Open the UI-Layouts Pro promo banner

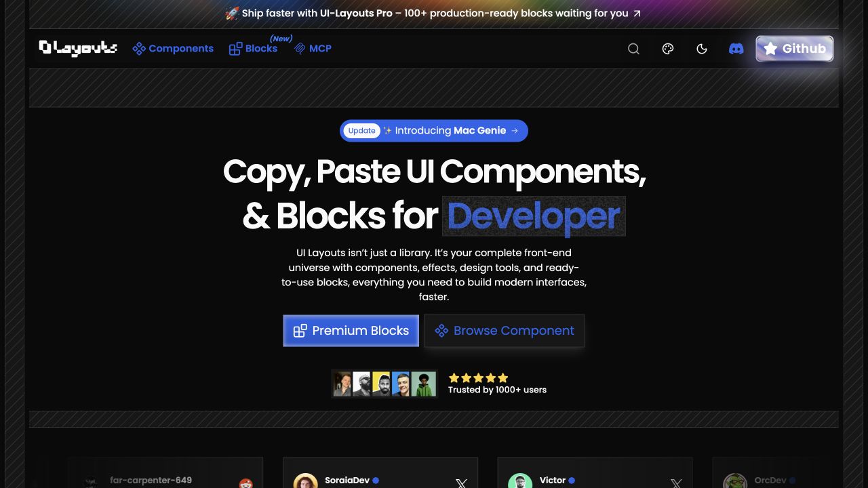434,14
